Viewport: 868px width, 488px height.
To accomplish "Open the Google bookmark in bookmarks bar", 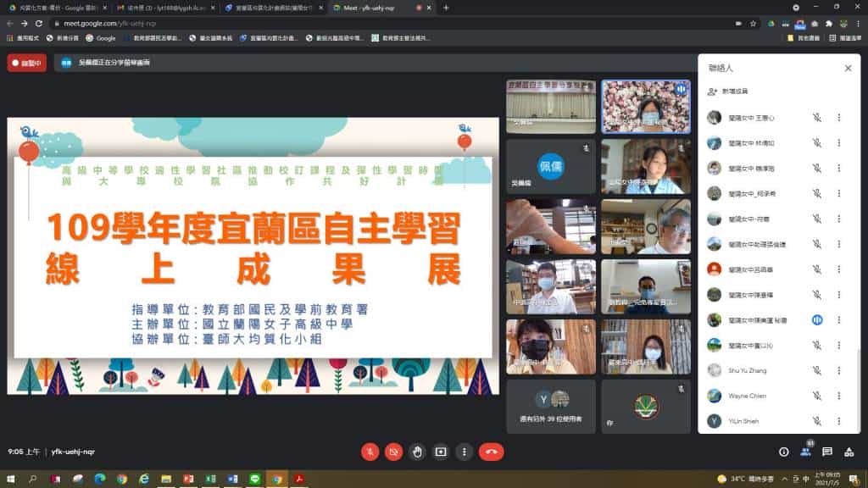I will [101, 38].
